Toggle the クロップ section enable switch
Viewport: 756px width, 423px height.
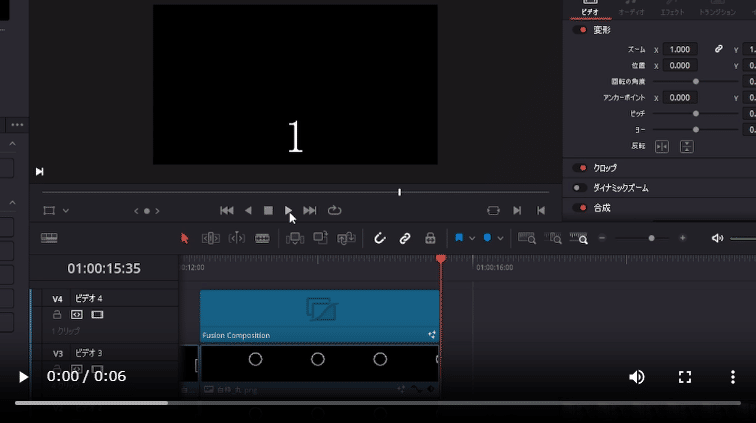[x=580, y=168]
